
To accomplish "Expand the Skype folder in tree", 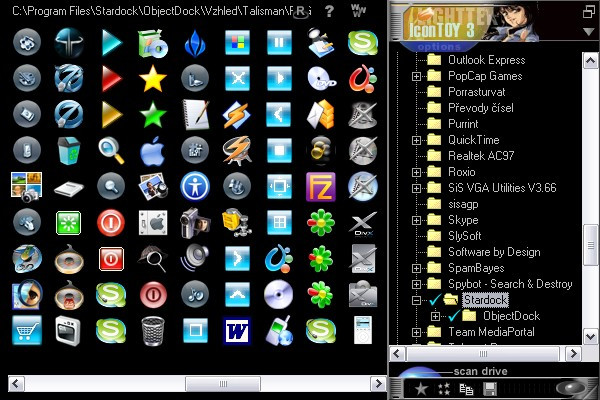I will click(x=416, y=220).
